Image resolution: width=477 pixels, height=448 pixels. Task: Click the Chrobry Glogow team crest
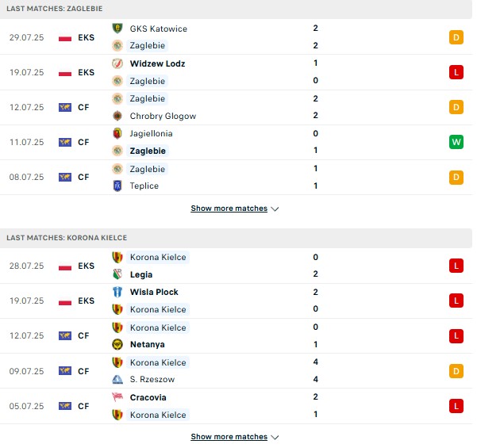point(117,116)
